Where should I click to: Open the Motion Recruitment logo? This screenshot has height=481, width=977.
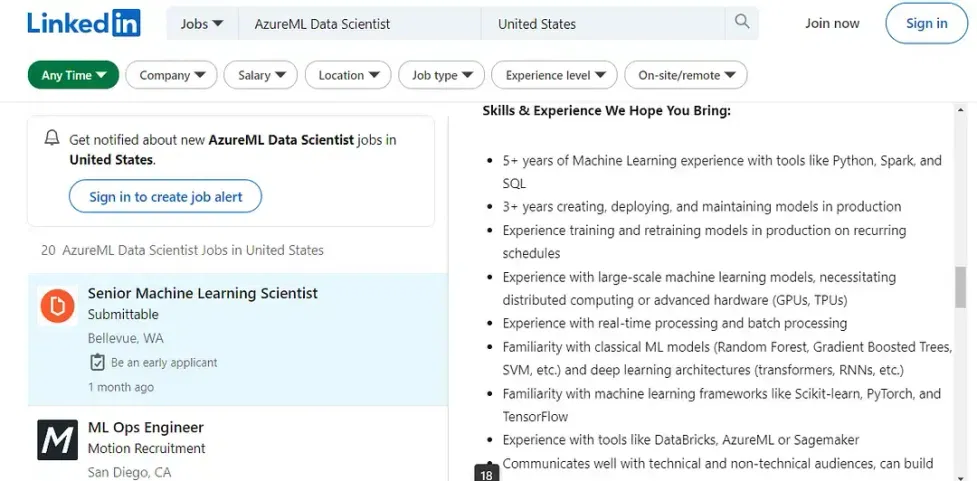click(x=57, y=439)
